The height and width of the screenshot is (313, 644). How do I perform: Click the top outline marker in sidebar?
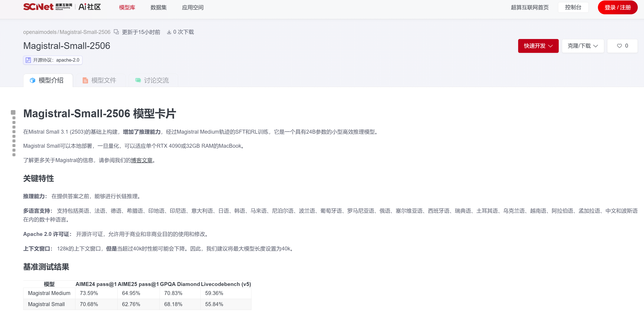pyautogui.click(x=13, y=112)
